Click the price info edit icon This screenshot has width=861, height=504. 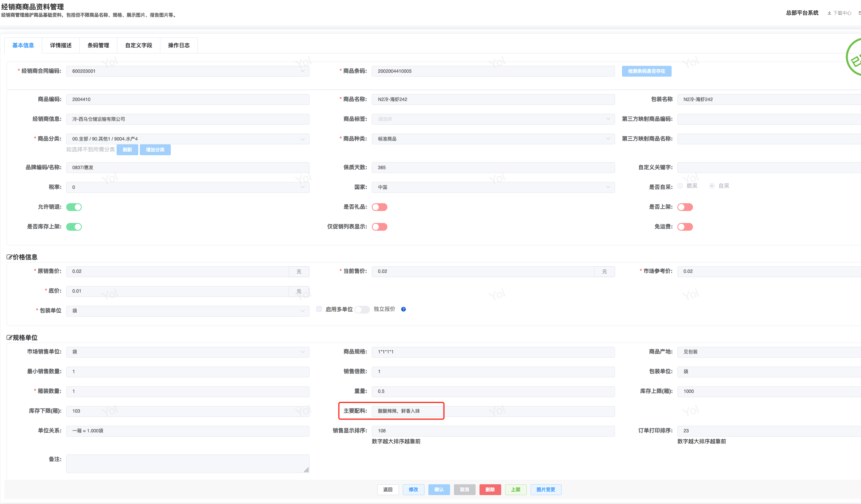(9, 257)
